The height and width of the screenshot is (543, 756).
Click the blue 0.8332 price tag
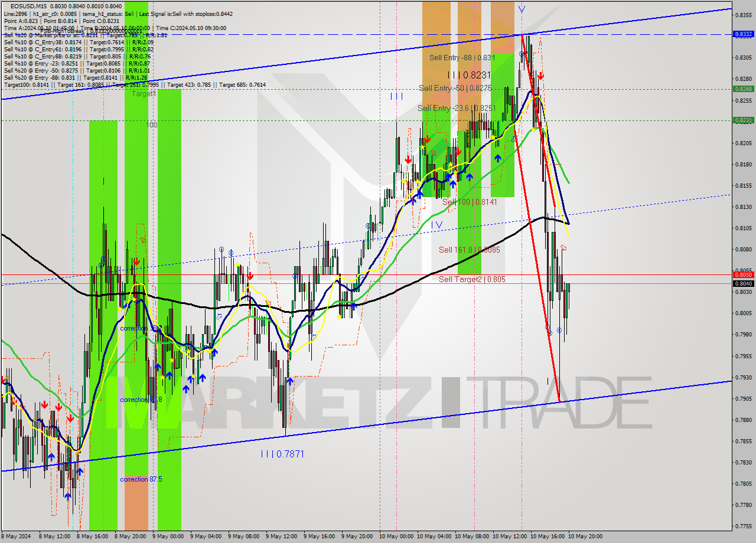point(742,34)
